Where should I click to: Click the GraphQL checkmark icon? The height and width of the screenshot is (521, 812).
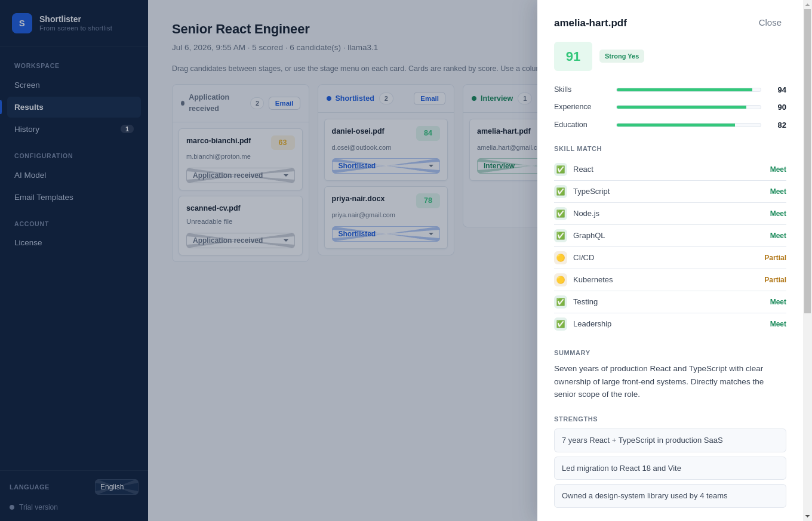(561, 236)
